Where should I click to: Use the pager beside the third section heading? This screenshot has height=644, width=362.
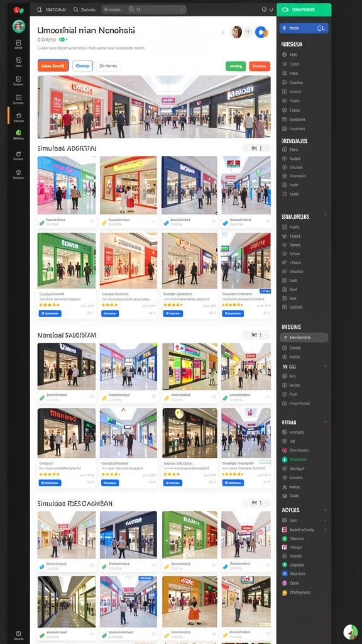(x=256, y=502)
